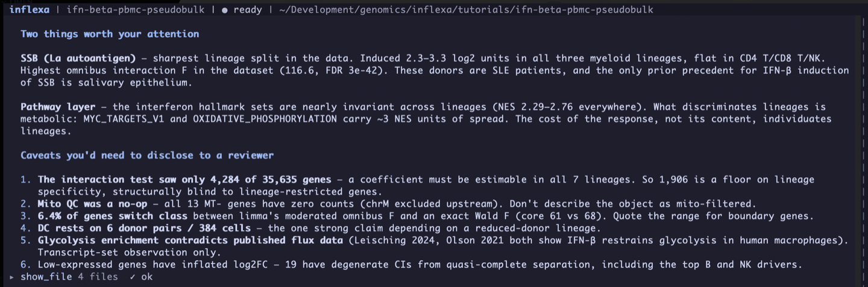The image size is (868, 287).
Task: Click the 'ready' status text
Action: click(x=247, y=10)
